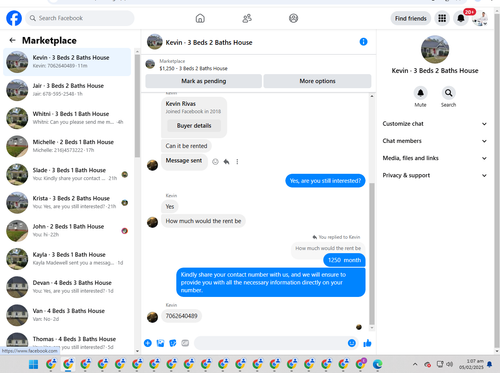Open the taskbar volume icon
The width and height of the screenshot is (500, 373).
pyautogui.click(x=450, y=364)
